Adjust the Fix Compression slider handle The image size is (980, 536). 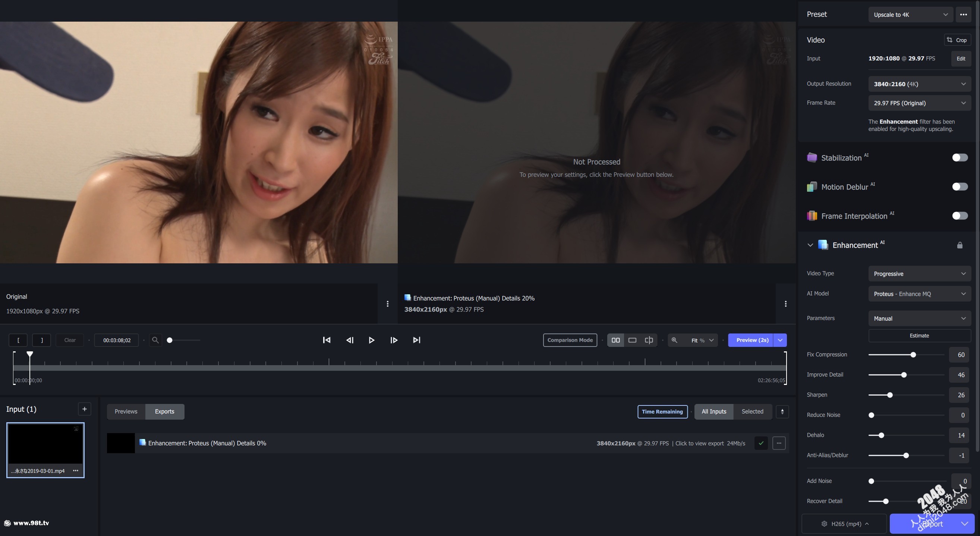tap(913, 355)
